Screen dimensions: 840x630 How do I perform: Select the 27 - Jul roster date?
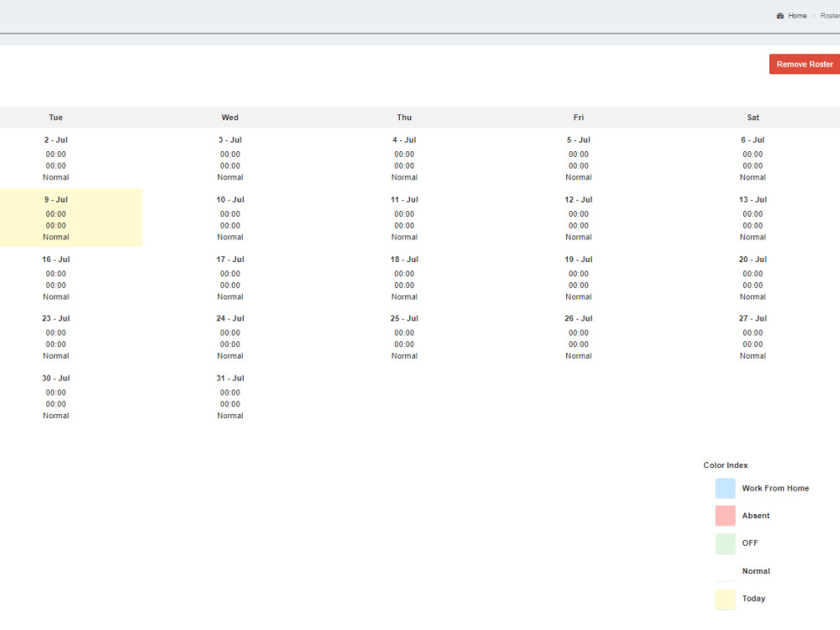pos(753,318)
